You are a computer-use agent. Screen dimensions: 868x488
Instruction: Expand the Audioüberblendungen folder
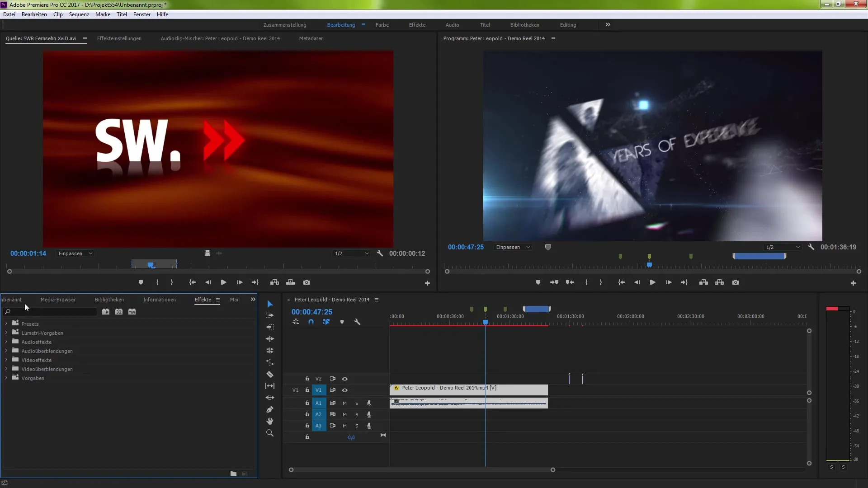click(x=6, y=351)
